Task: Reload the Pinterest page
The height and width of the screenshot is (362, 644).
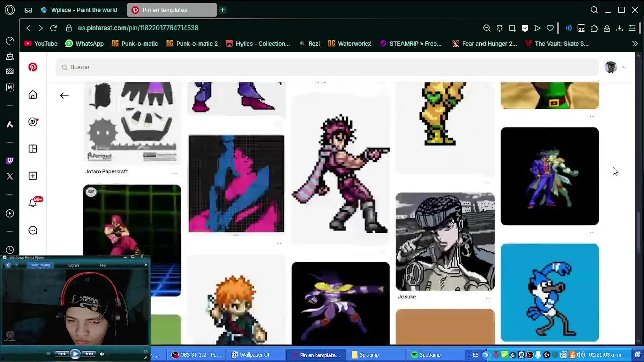Action: (x=54, y=28)
